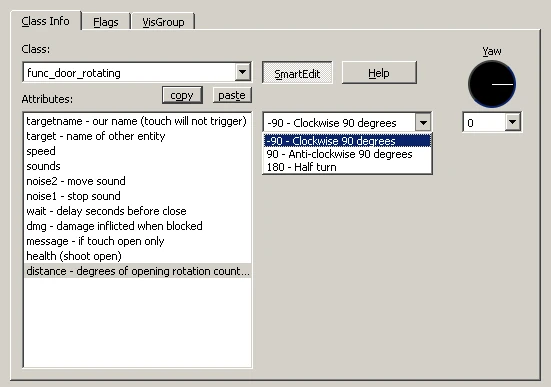Open the Flags tab

coord(106,22)
